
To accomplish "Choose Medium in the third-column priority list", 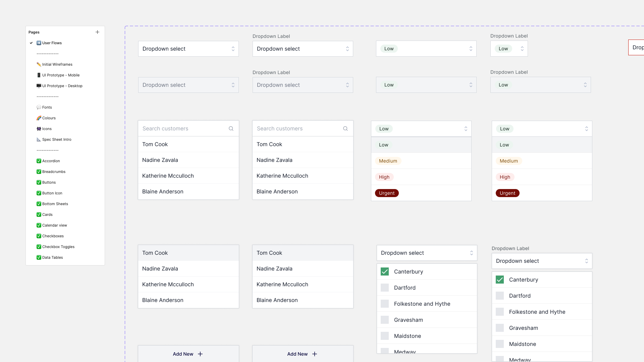I will click(x=421, y=161).
